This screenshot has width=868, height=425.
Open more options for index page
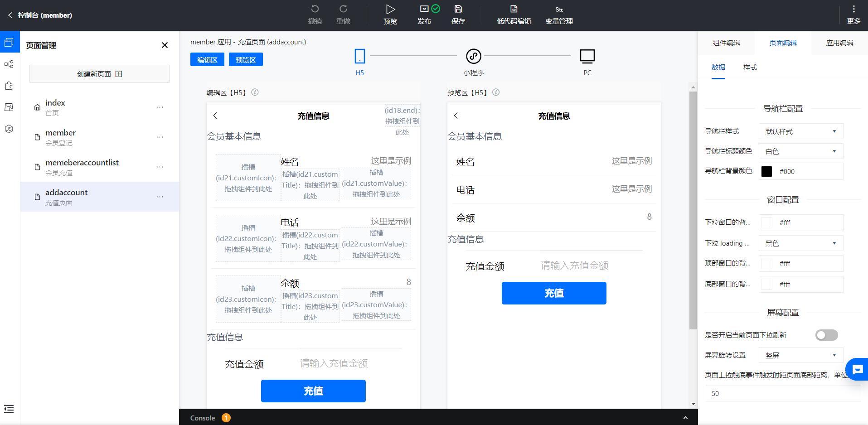click(160, 107)
